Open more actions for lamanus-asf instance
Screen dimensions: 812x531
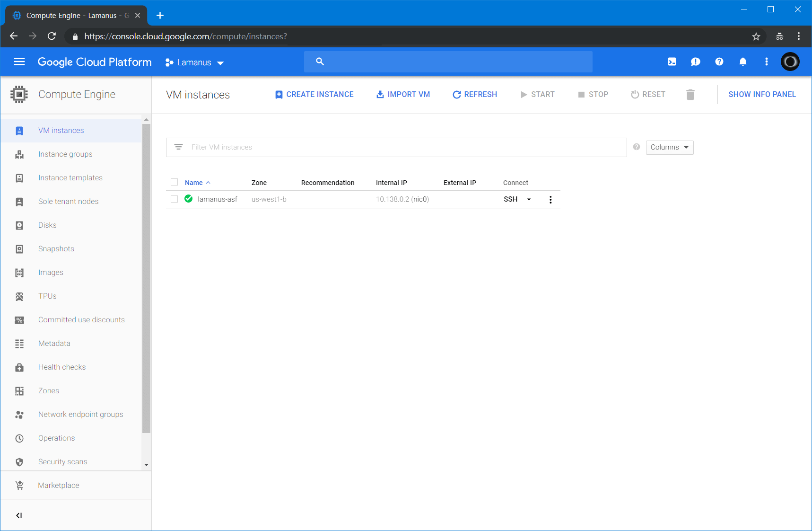tap(550, 200)
